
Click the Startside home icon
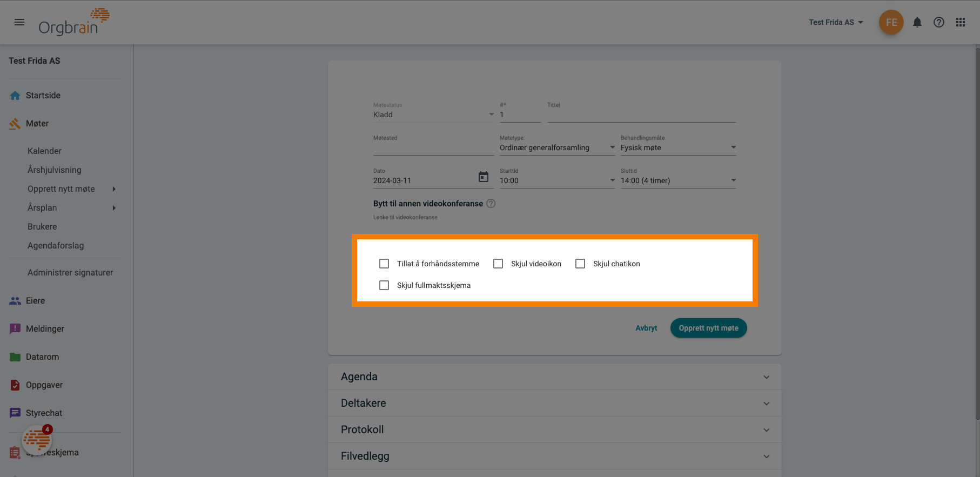point(15,96)
